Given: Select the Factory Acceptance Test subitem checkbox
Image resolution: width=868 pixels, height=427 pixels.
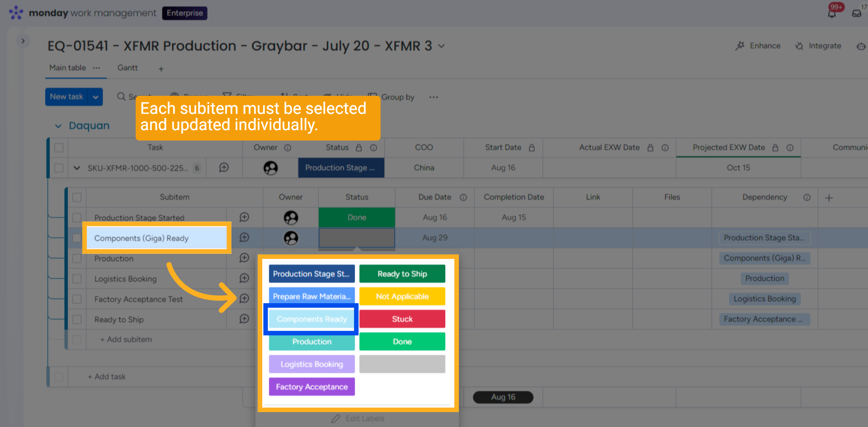Looking at the screenshot, I should click(77, 299).
